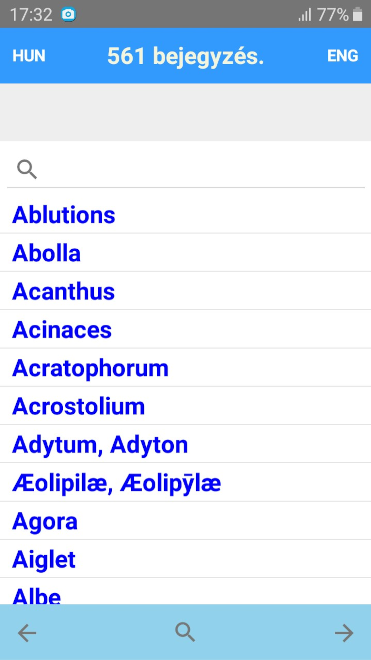Open the Abolla entry
The image size is (371, 660).
[185, 253]
